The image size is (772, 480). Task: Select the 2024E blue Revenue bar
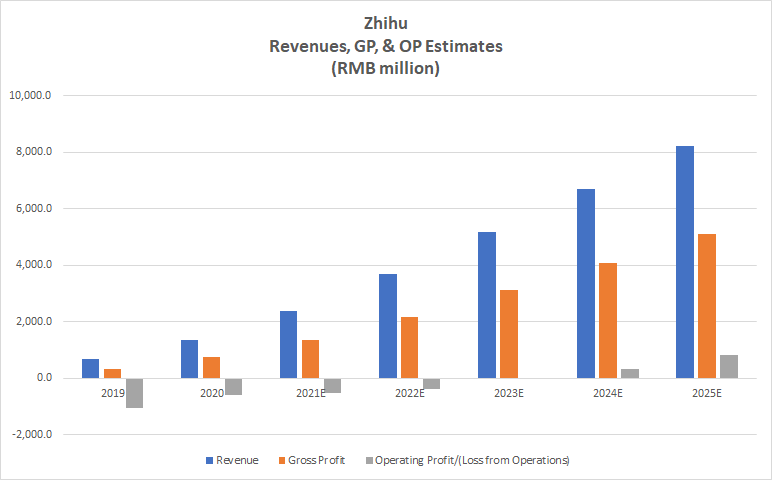point(586,284)
